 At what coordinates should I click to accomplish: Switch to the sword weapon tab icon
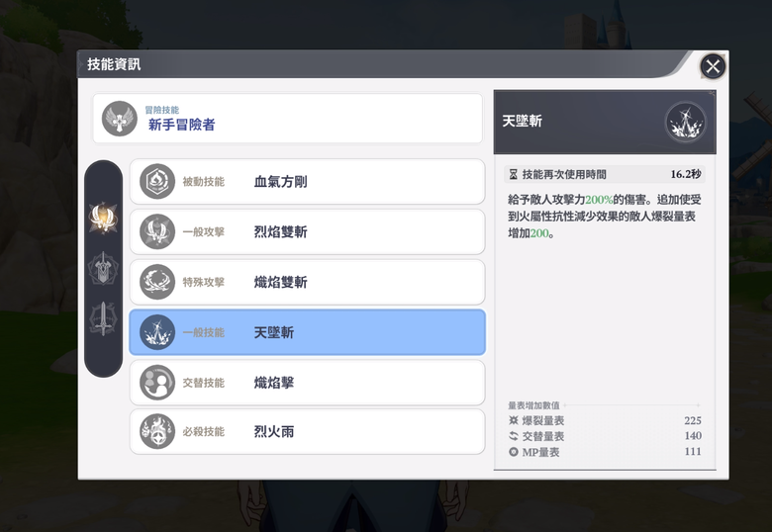(x=103, y=318)
